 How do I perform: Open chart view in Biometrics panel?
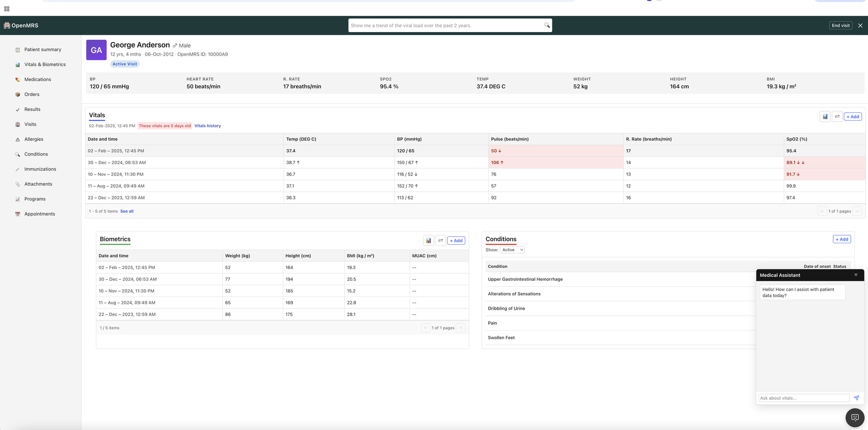(x=428, y=241)
